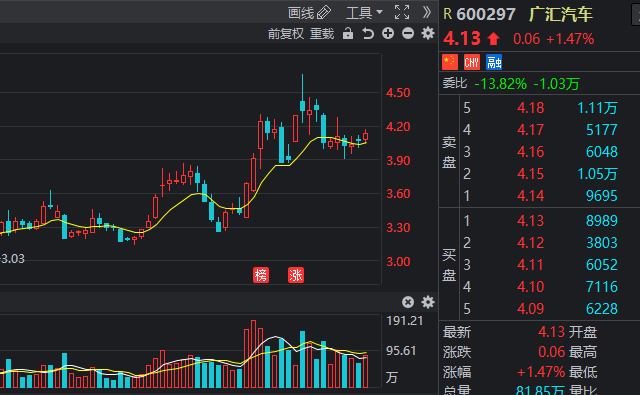
Task: Click buy volume 7116
Action: [x=602, y=286]
